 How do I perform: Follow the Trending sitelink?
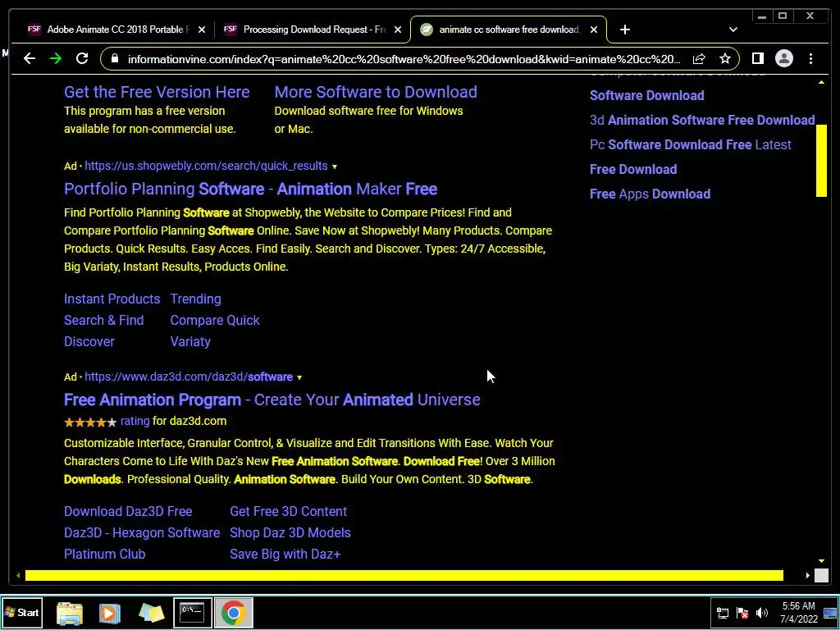pyautogui.click(x=195, y=299)
